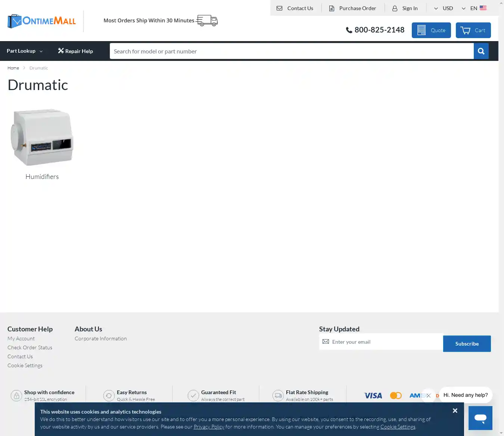This screenshot has width=504, height=436.
Task: Open the chat widget bubble
Action: [480, 418]
